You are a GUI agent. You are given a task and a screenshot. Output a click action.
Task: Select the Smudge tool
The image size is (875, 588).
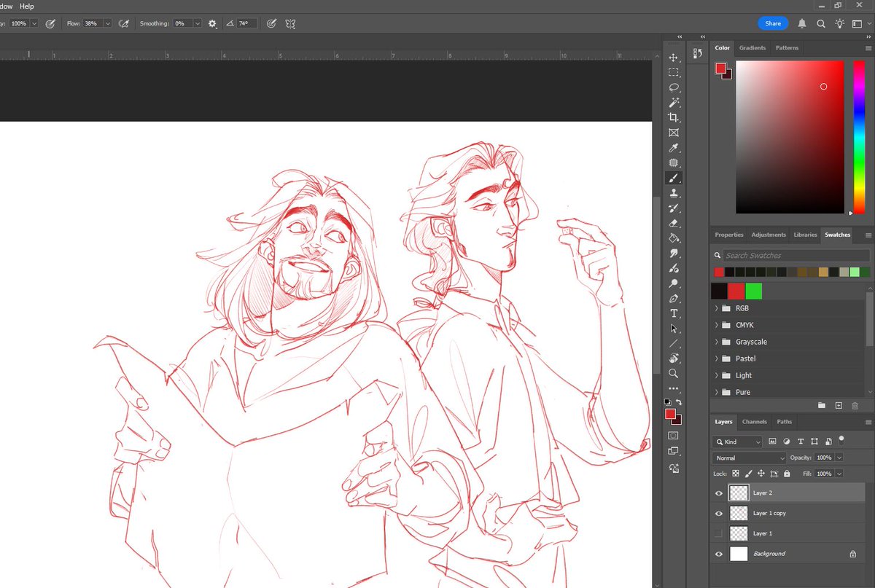click(674, 254)
